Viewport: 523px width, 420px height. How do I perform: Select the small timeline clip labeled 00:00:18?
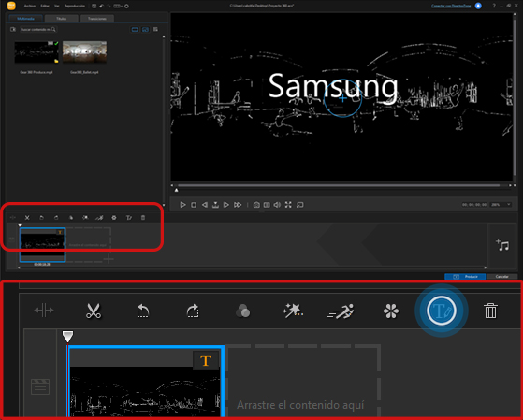42,245
